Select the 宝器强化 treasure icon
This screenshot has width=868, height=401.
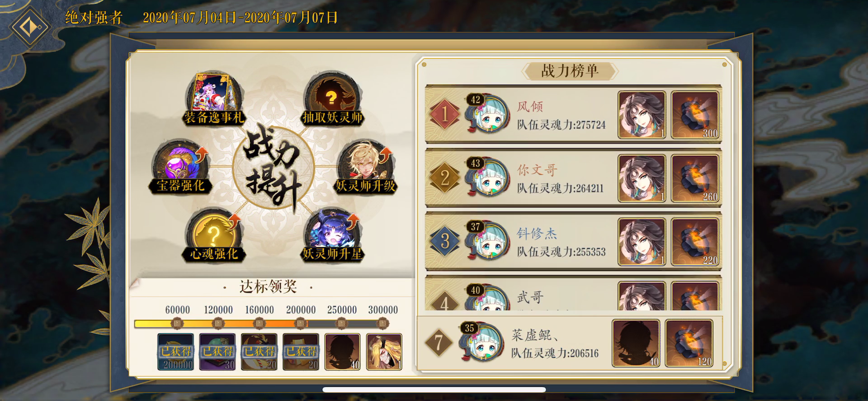coord(181,167)
